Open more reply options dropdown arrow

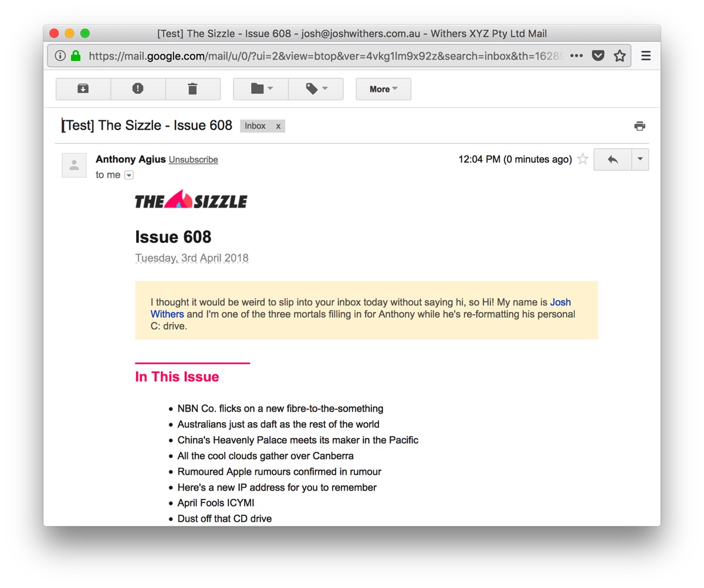click(x=640, y=159)
